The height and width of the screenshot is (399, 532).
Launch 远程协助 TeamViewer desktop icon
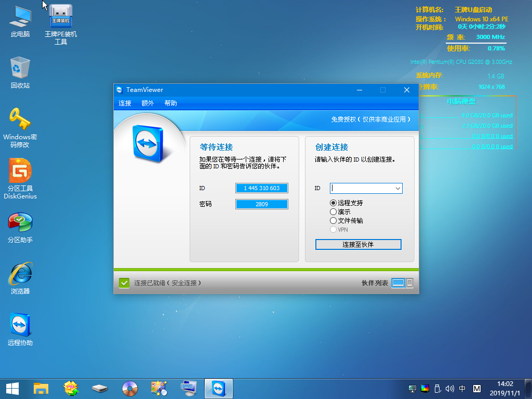[x=20, y=329]
